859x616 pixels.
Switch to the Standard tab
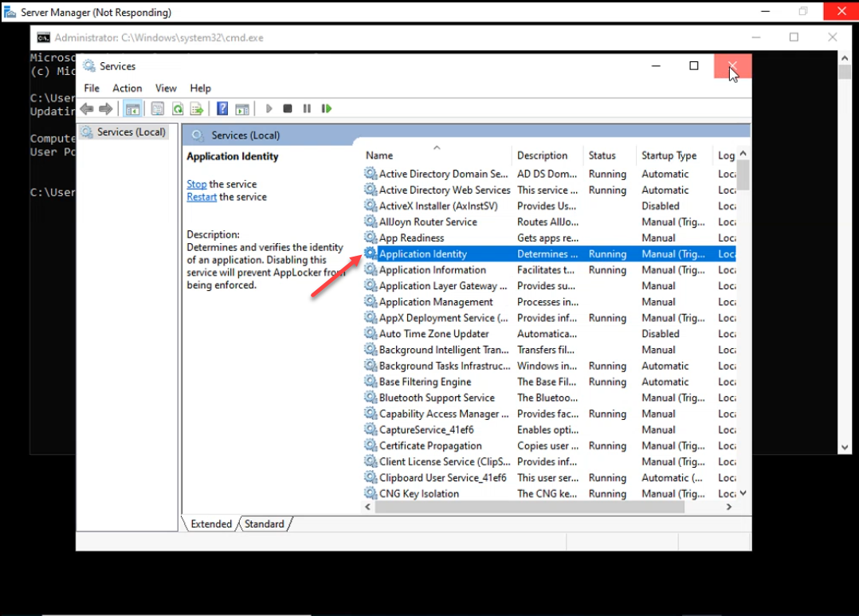click(x=264, y=524)
